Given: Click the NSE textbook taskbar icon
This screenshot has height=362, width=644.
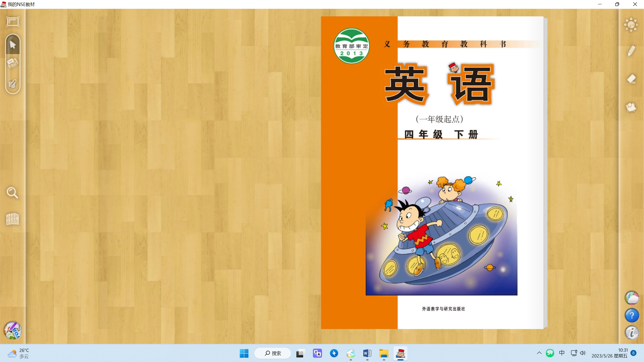Looking at the screenshot, I should (400, 353).
